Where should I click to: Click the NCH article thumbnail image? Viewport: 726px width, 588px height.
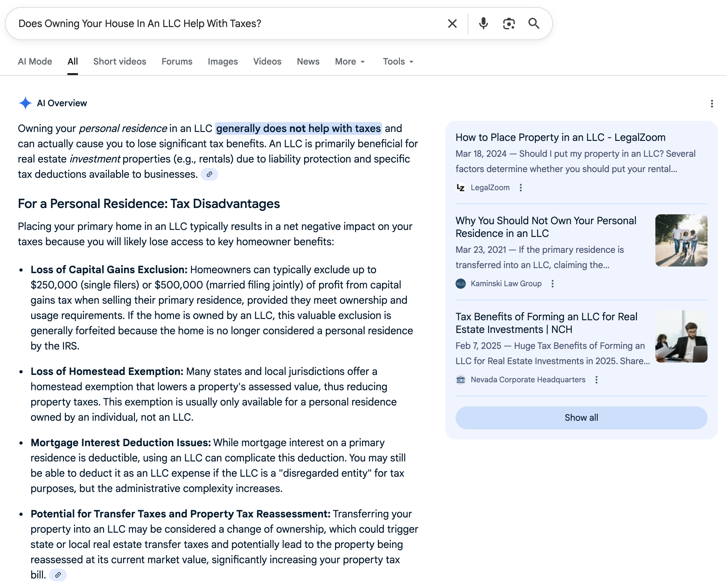click(681, 336)
